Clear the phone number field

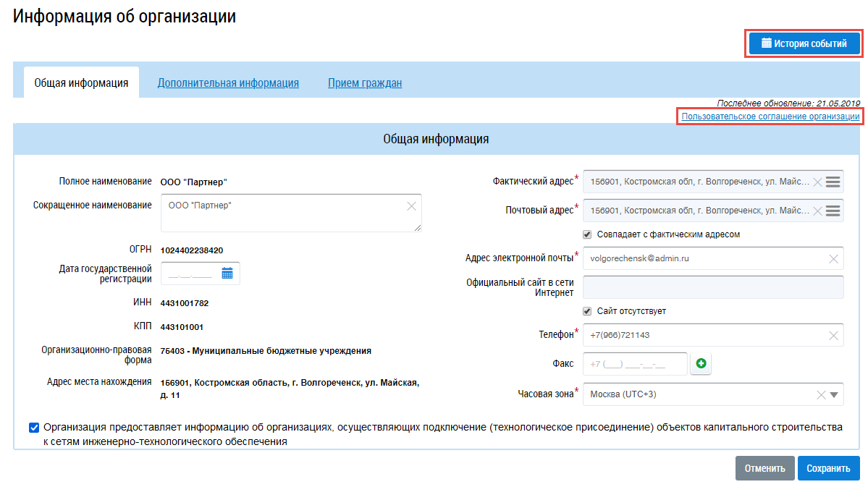(833, 336)
